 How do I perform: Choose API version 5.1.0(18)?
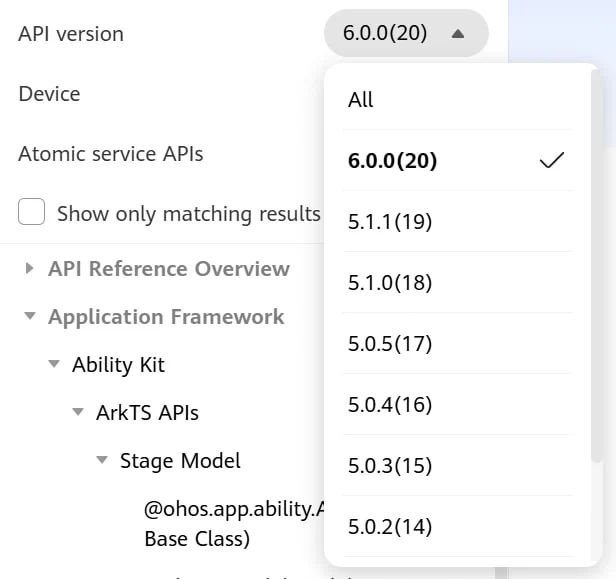(458, 282)
